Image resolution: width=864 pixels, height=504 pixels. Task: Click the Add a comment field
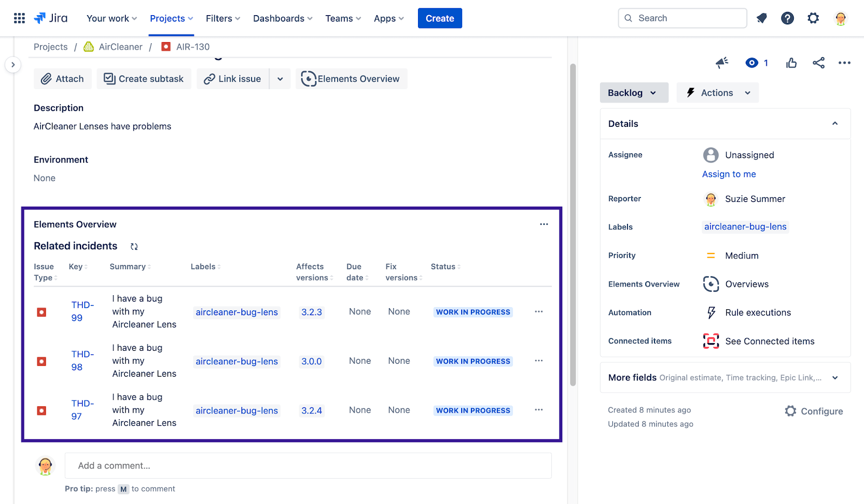click(308, 465)
